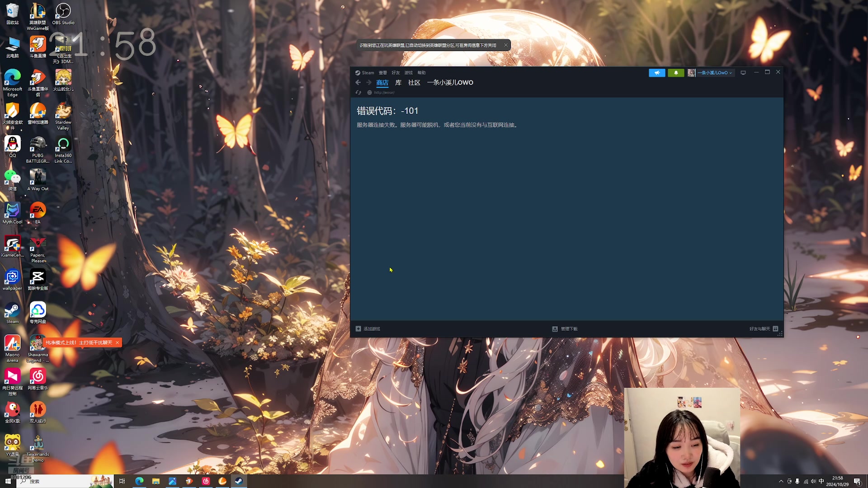Select the EA desktop icon

38,213
